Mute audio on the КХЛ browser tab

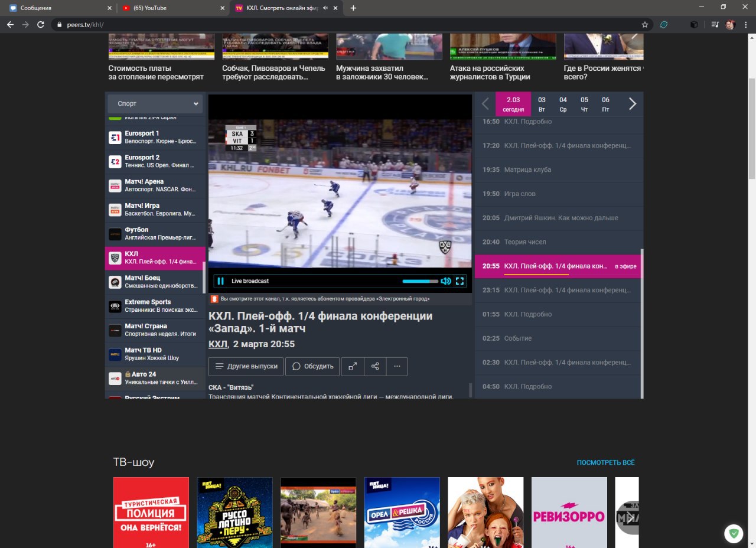[325, 8]
